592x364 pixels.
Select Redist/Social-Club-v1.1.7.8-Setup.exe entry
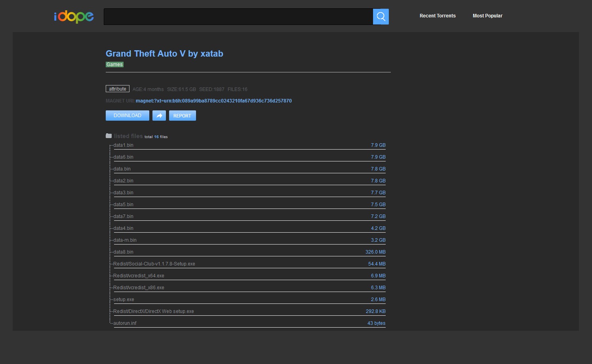[154, 264]
